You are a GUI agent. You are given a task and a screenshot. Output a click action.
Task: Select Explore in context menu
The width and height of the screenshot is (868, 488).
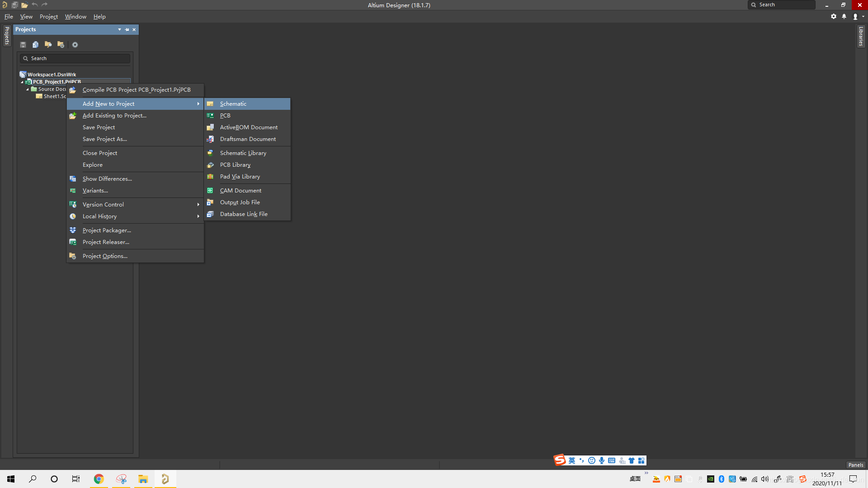135,165
